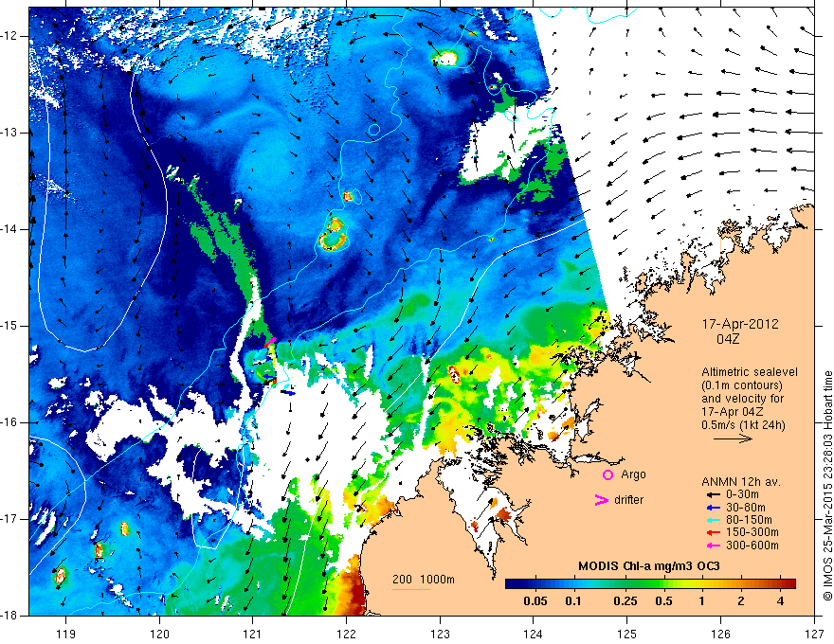Click the latitude axis label "-15"

[x=10, y=325]
